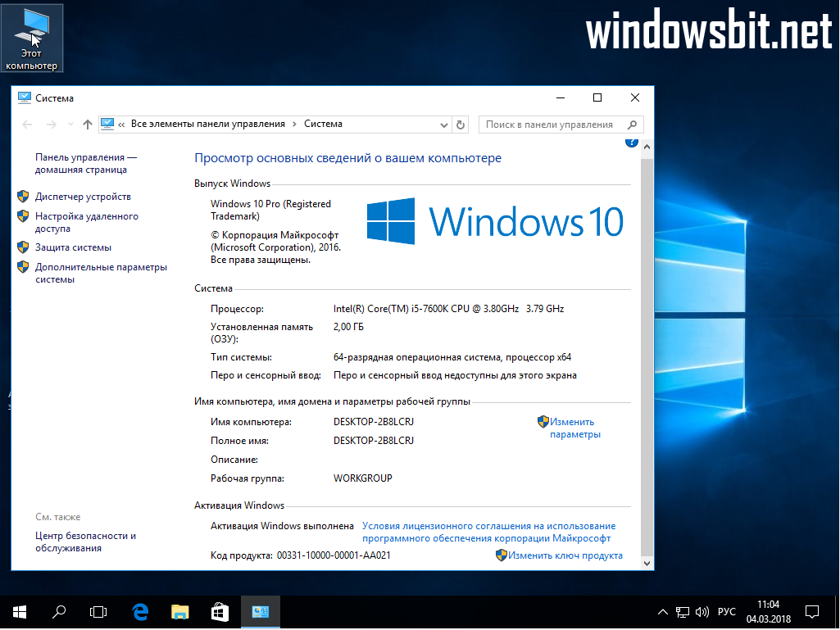
Task: Expand the address bar history dropdown
Action: click(443, 125)
